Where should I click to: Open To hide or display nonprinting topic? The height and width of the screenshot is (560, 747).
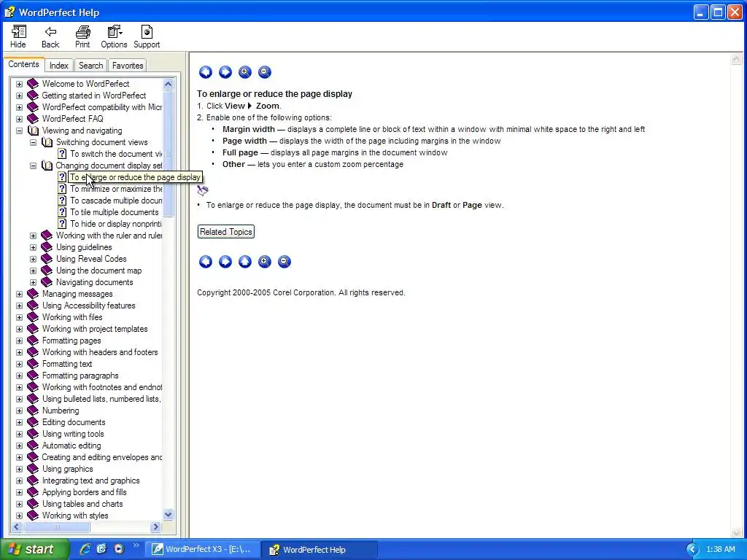(x=116, y=224)
